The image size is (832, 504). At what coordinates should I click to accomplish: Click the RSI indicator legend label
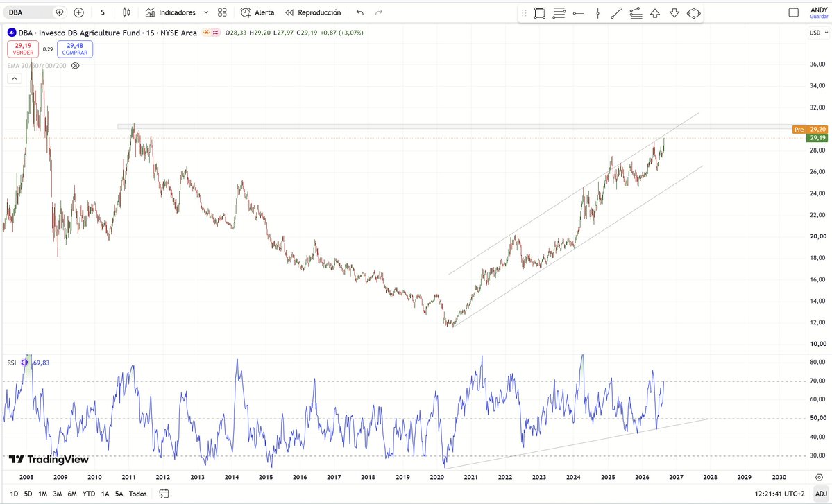(x=12, y=363)
